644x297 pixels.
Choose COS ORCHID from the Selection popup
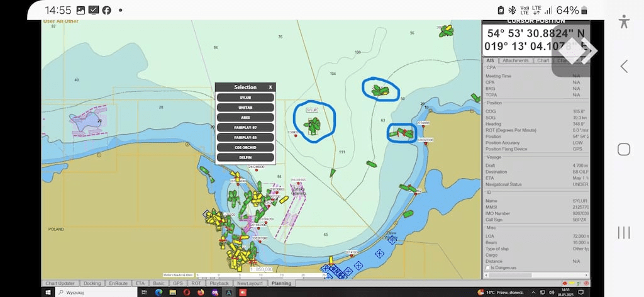click(245, 147)
